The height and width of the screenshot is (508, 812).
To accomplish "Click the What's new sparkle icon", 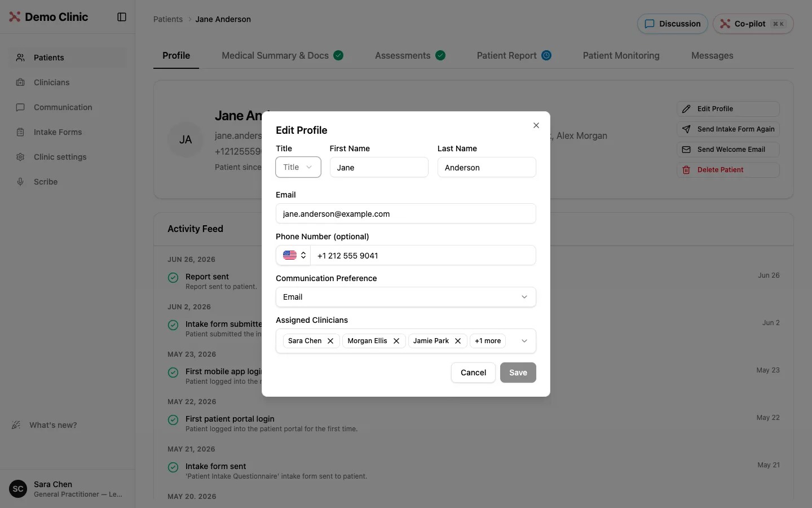I will [16, 425].
